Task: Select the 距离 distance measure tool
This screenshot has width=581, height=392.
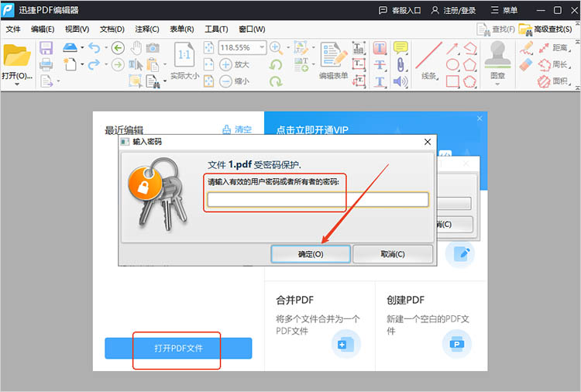Action: [x=555, y=48]
